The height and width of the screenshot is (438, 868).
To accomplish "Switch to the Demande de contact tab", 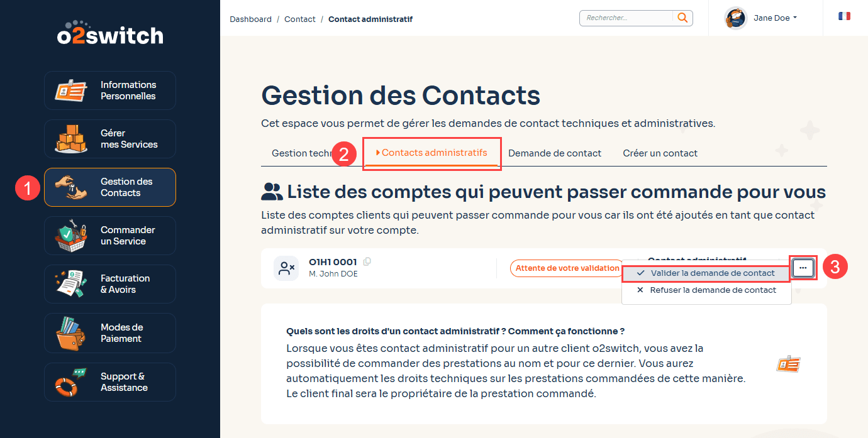I will pyautogui.click(x=555, y=153).
